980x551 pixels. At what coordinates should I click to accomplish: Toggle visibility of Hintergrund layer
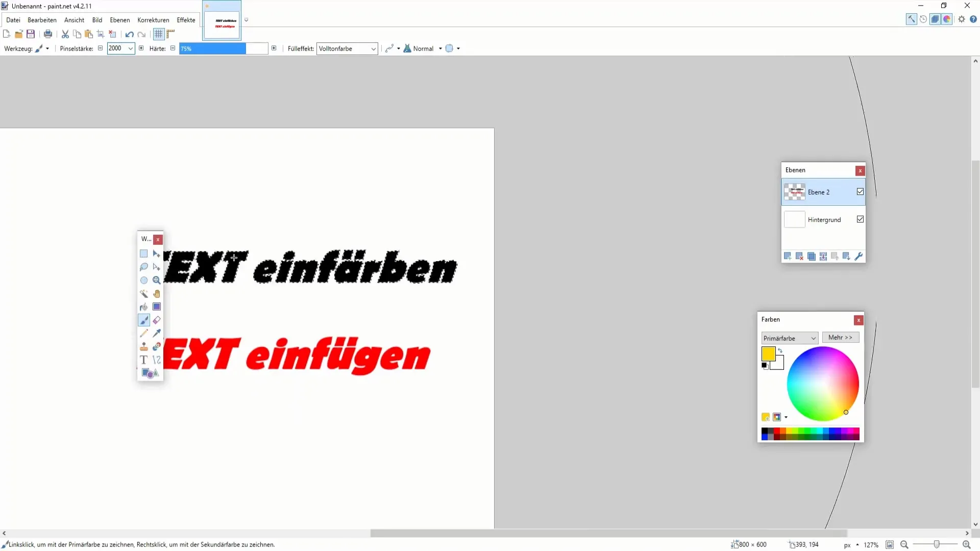coord(860,219)
